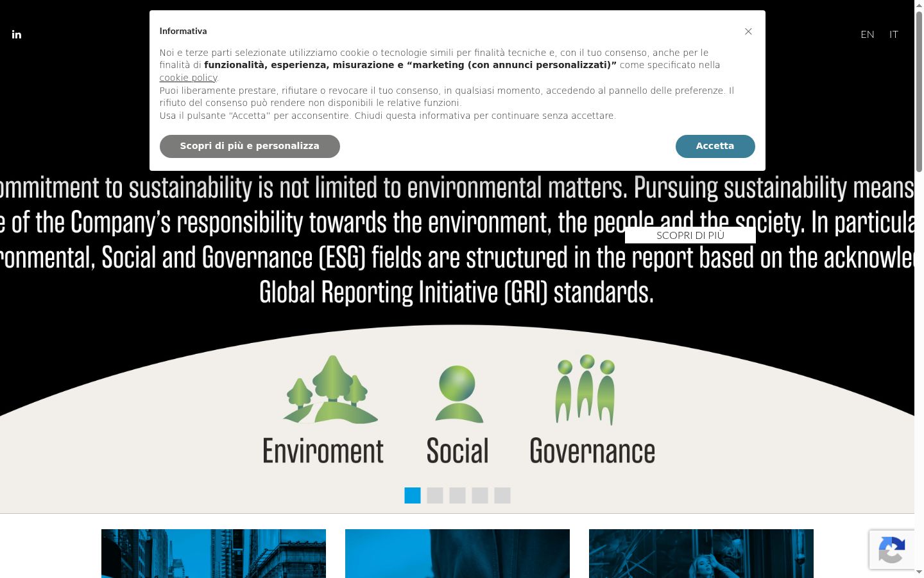Click the scrollbar down arrow
Viewport: 924px width, 578px height.
(919, 572)
